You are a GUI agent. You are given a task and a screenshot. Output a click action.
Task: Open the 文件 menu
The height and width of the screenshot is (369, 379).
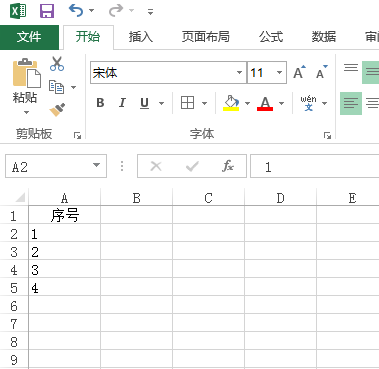(29, 37)
